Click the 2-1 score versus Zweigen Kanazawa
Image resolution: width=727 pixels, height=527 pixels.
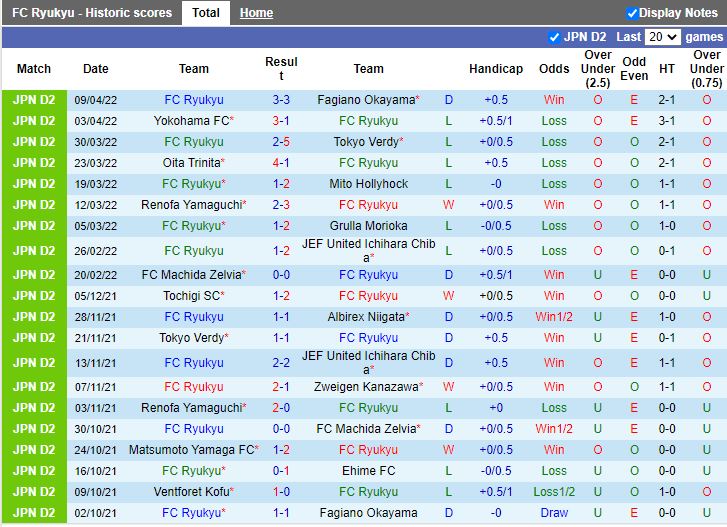[x=281, y=387]
